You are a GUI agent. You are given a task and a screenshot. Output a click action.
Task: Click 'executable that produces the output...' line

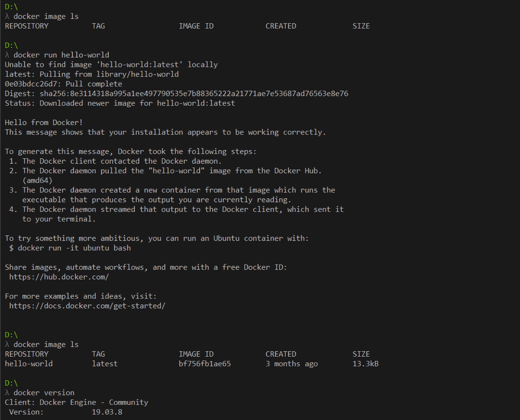(157, 200)
